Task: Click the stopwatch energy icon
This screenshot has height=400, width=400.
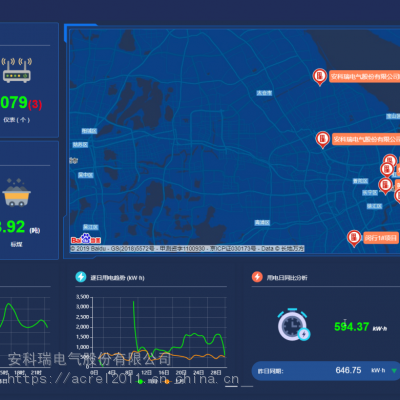Action: click(293, 325)
